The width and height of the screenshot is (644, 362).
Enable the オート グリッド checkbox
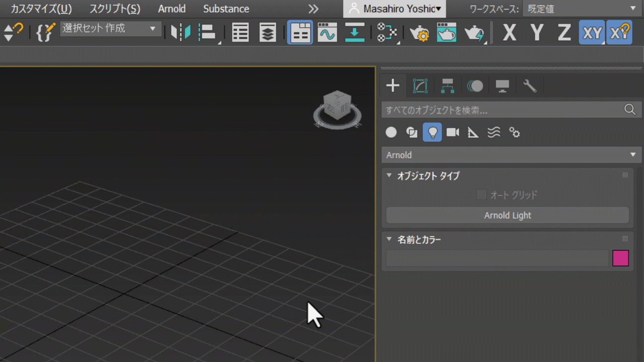pos(481,195)
